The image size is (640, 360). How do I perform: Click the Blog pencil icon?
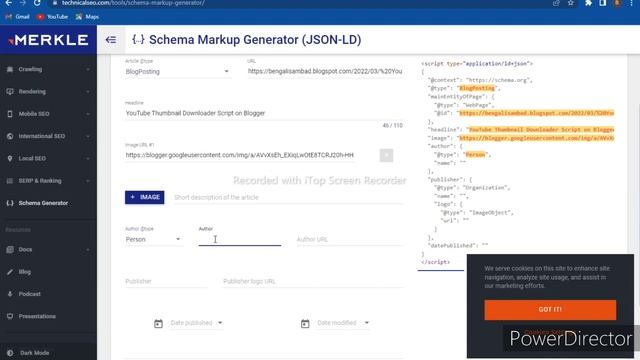10,272
